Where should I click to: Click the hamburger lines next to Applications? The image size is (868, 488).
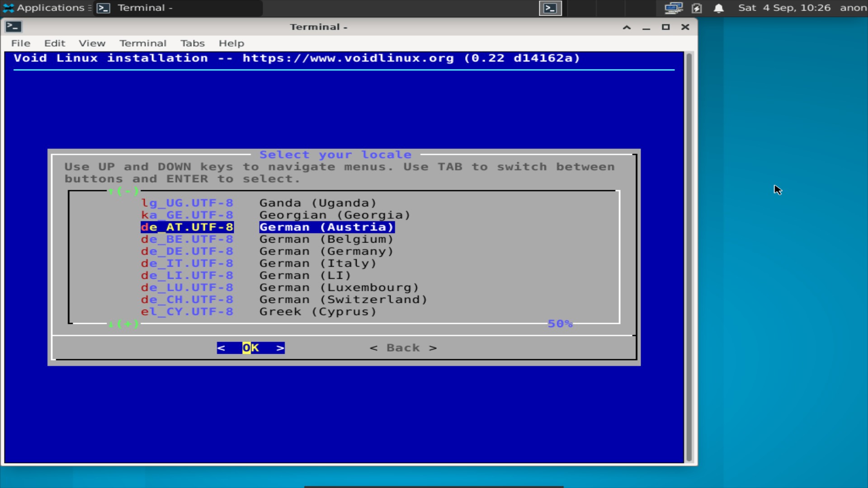pos(90,8)
